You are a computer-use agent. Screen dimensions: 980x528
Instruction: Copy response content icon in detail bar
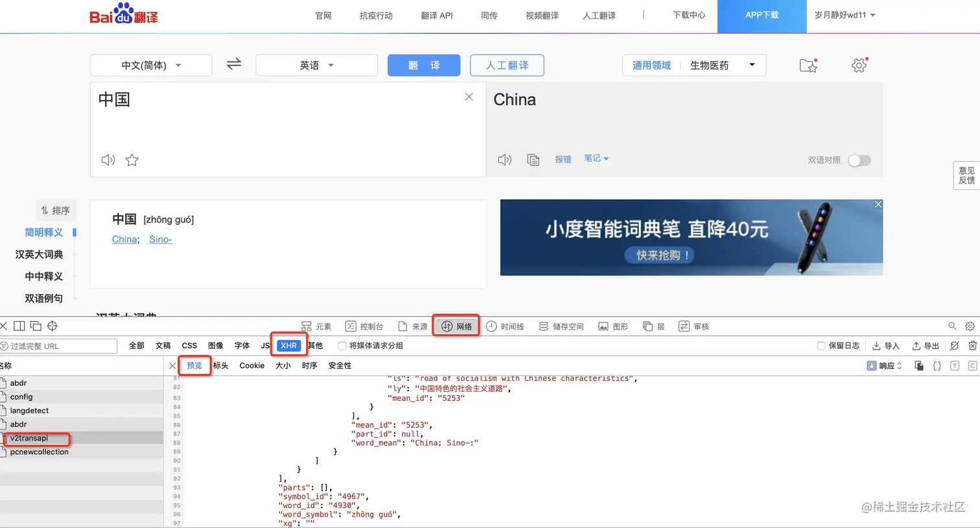pyautogui.click(x=919, y=366)
